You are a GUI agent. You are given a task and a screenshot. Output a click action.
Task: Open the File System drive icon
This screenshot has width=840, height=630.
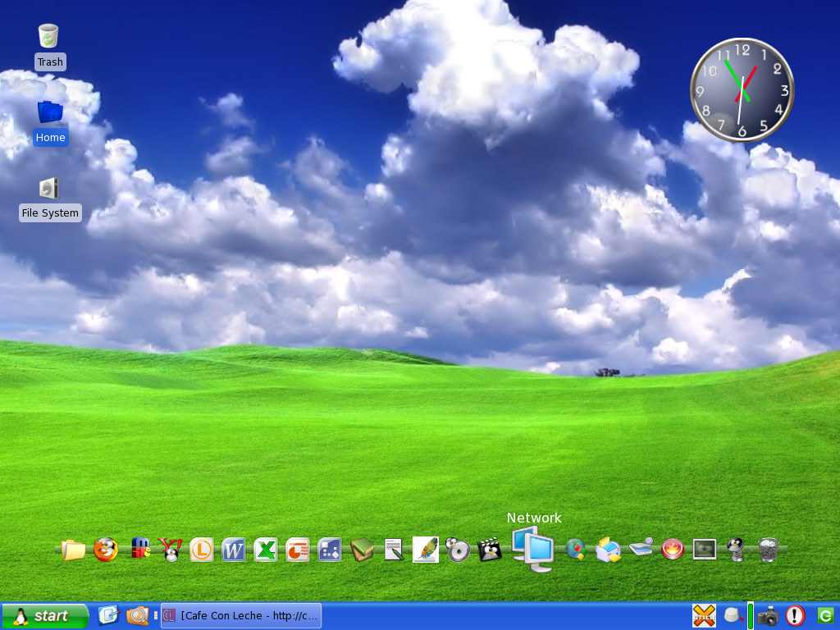(x=48, y=189)
